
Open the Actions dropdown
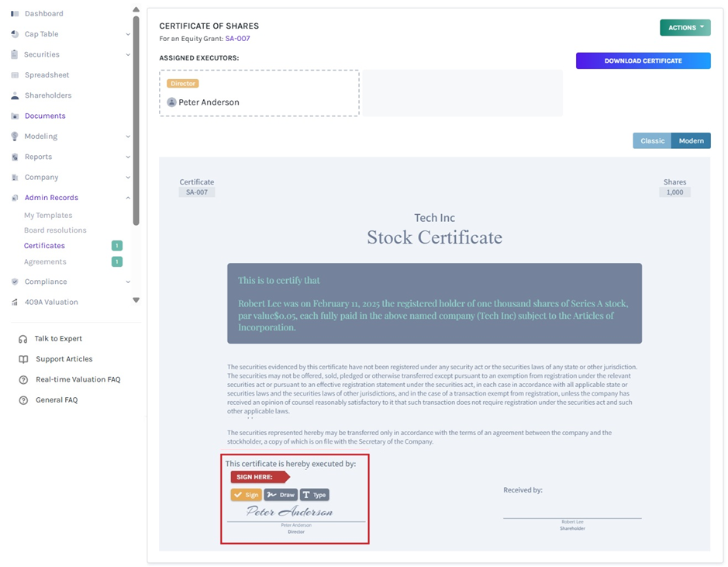tap(685, 27)
